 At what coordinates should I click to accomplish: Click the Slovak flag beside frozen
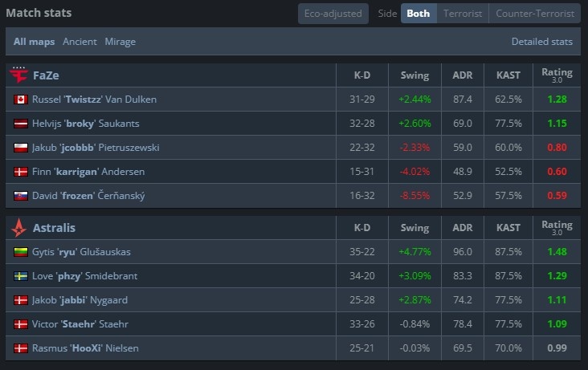[x=21, y=196]
